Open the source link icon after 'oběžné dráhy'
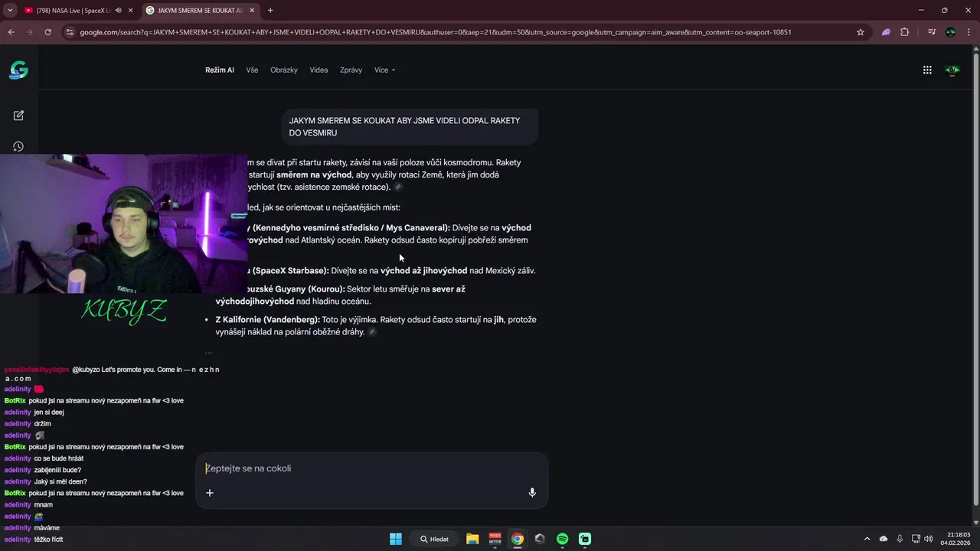 (372, 332)
